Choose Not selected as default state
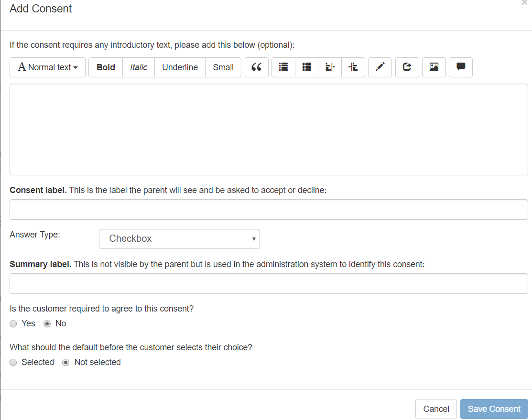This screenshot has height=420, width=532. pyautogui.click(x=66, y=363)
